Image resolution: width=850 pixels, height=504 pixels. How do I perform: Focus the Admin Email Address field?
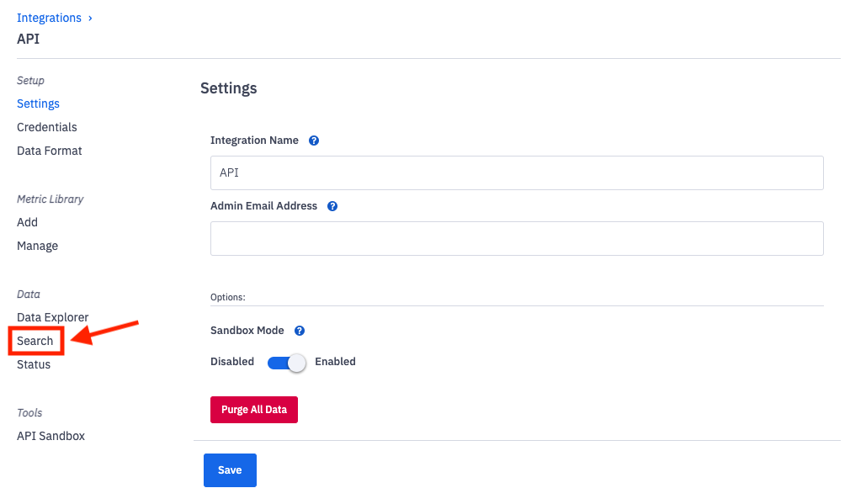click(x=517, y=238)
